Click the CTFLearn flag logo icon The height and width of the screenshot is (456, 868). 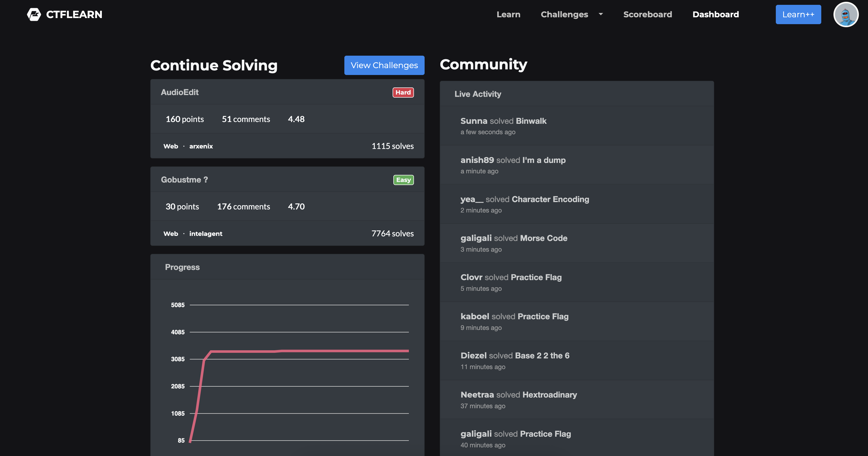pos(34,14)
